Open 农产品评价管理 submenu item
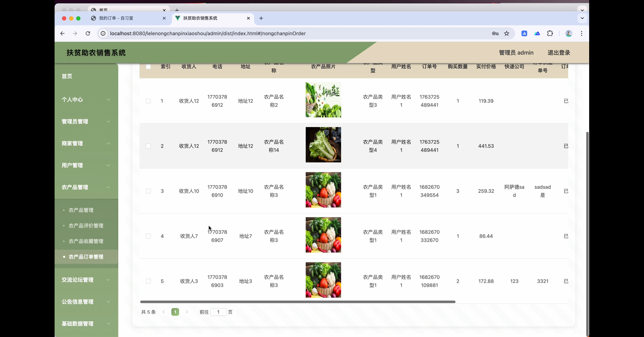644x337 pixels. click(x=86, y=226)
